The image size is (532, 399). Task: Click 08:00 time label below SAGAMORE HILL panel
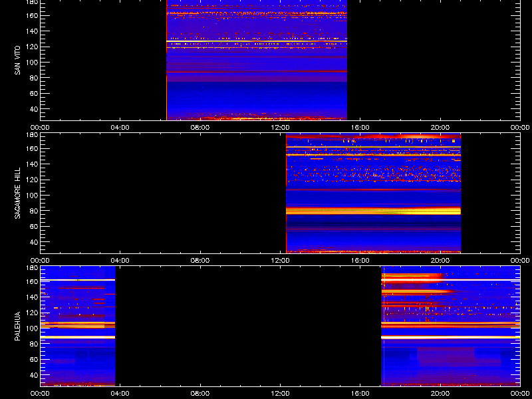[x=200, y=261]
